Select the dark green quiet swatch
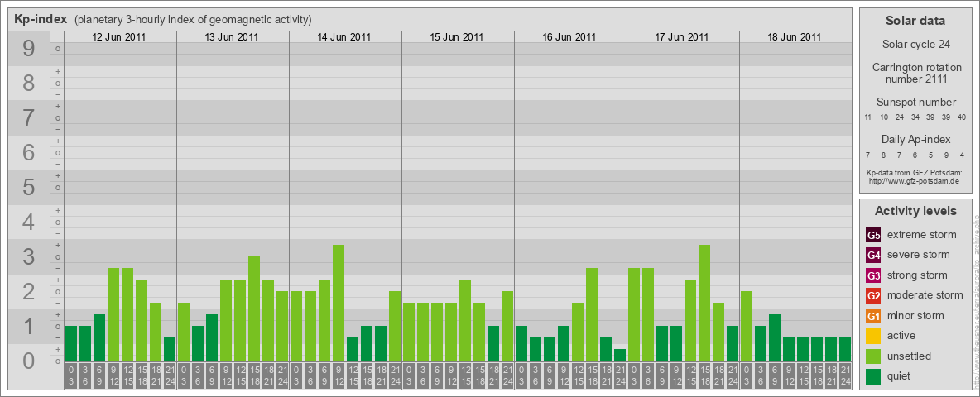 point(873,376)
